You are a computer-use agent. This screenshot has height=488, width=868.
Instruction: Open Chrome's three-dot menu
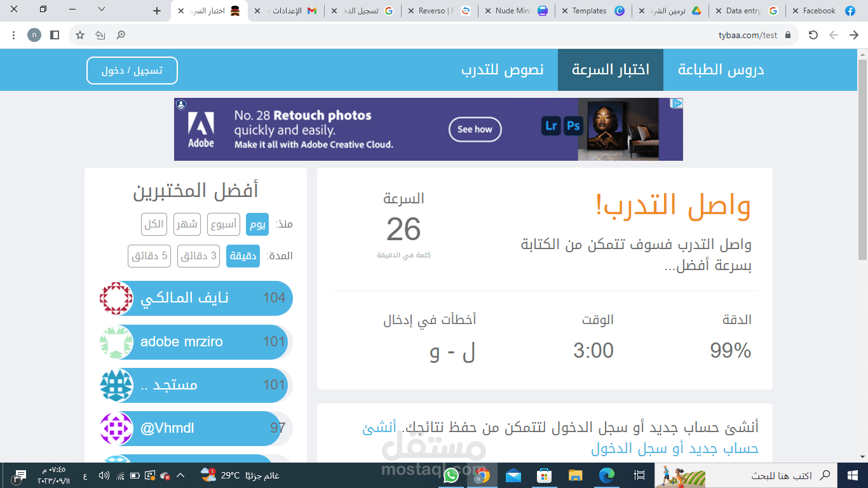(x=13, y=35)
